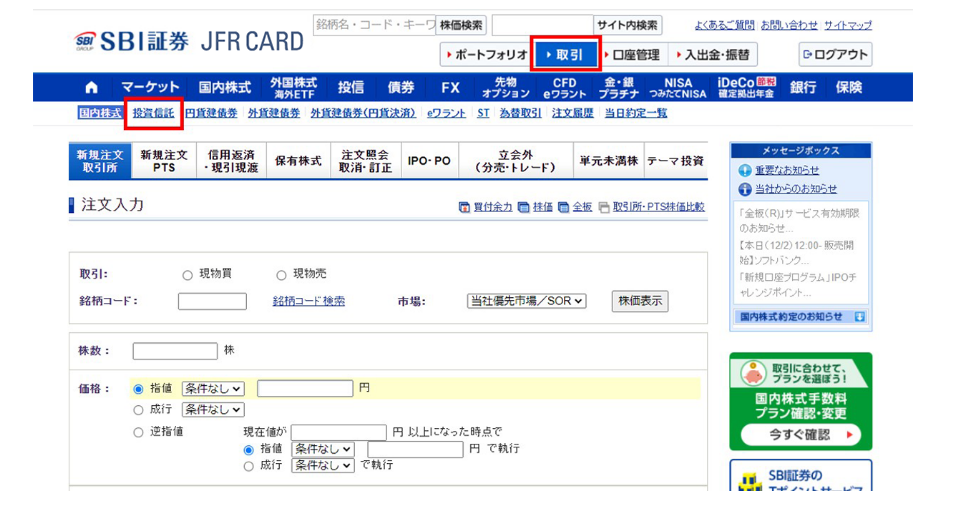Expand 国内株式約定のお知らせ arrow icon
The width and height of the screenshot is (976, 517).
point(859,317)
